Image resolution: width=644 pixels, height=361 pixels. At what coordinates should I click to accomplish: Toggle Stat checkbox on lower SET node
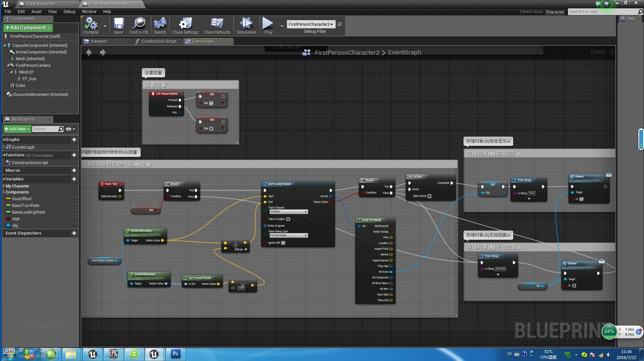click(211, 129)
